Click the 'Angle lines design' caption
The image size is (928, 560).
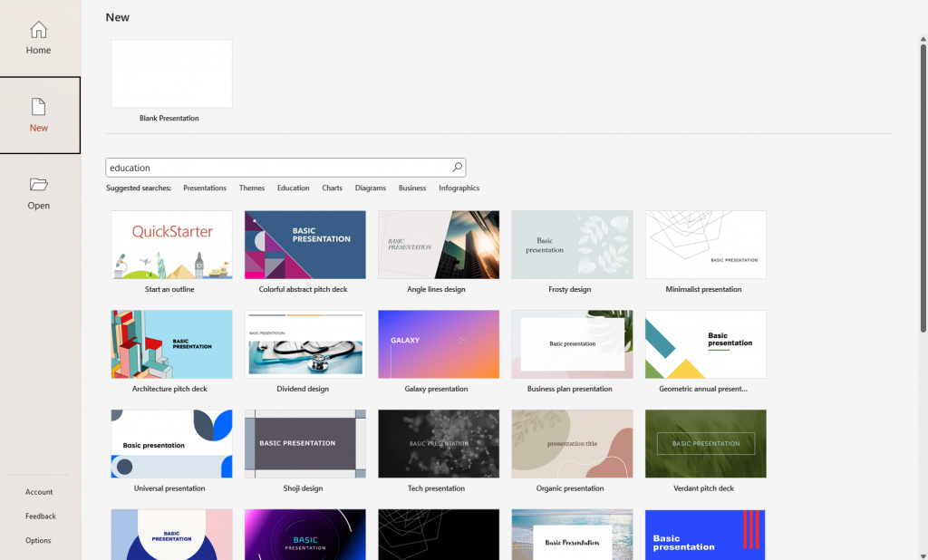pyautogui.click(x=436, y=289)
